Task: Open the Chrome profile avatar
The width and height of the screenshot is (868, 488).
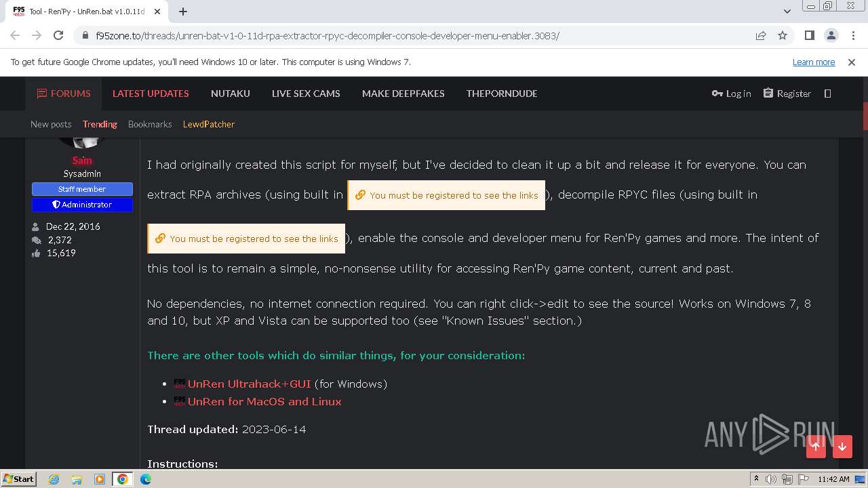Action: click(x=831, y=36)
